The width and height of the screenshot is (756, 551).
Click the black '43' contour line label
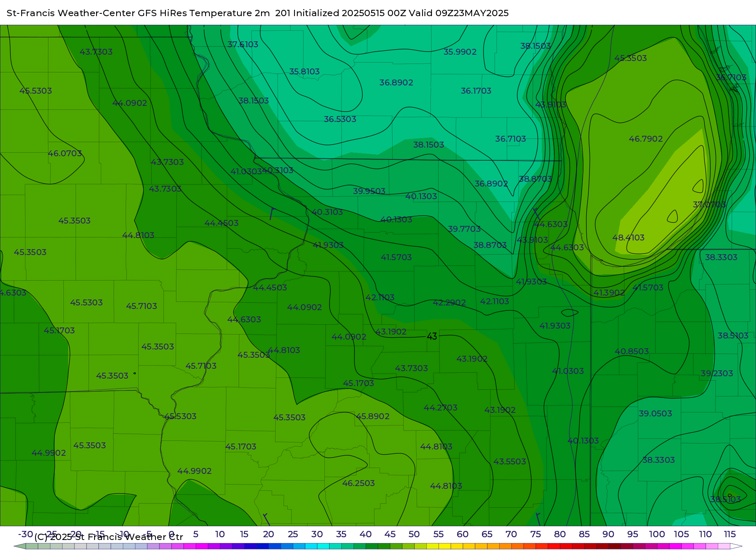click(432, 337)
